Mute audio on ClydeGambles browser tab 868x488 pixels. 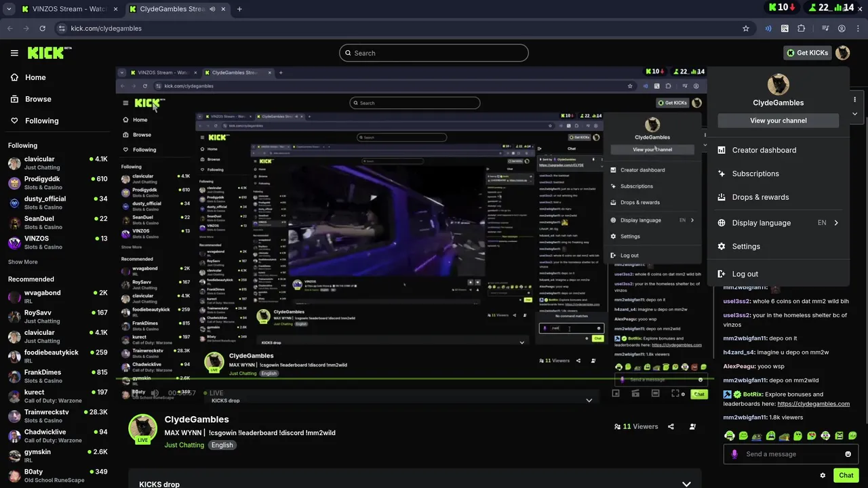pyautogui.click(x=213, y=9)
